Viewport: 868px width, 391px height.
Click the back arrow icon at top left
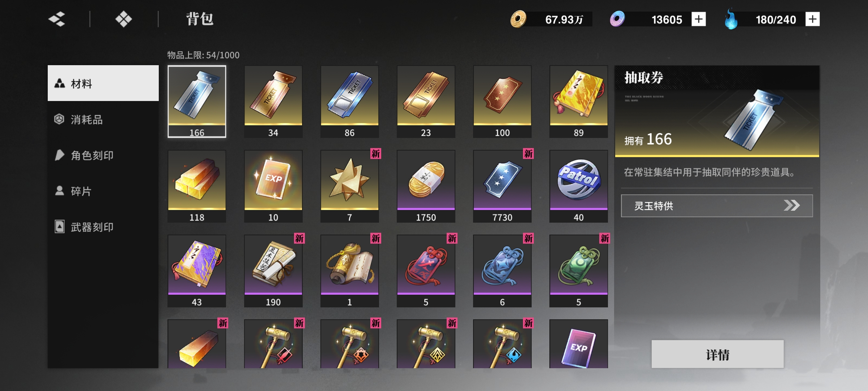pyautogui.click(x=57, y=19)
